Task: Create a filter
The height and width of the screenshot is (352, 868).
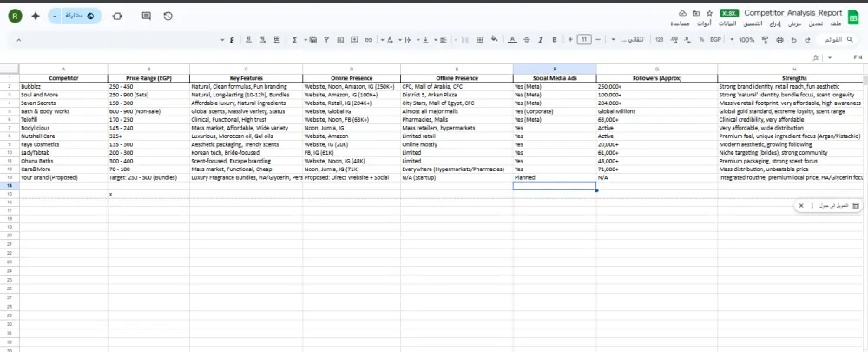Action: (326, 40)
